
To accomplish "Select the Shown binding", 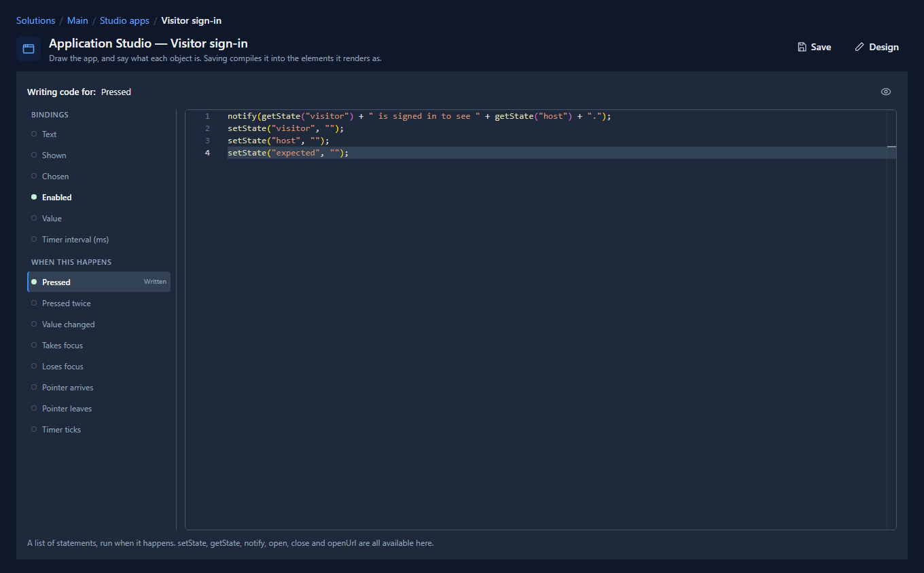I will [x=99, y=155].
